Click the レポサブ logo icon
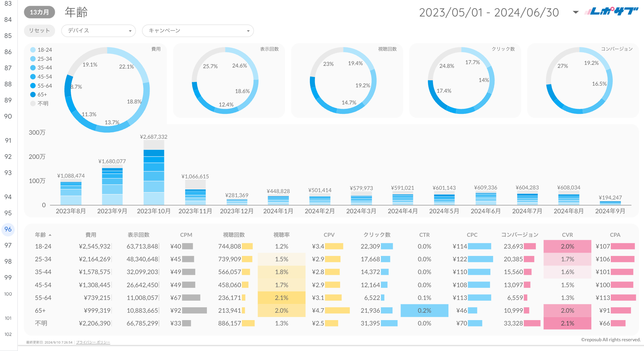 pos(611,12)
